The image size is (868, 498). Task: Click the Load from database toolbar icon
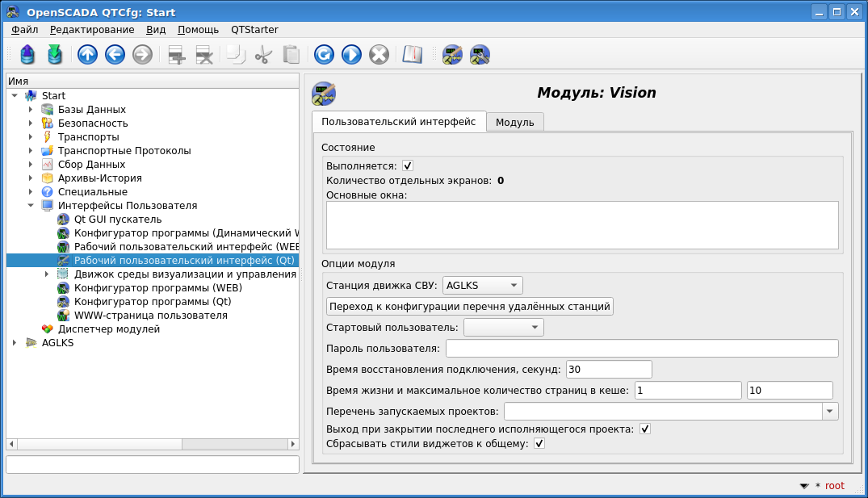pos(27,55)
